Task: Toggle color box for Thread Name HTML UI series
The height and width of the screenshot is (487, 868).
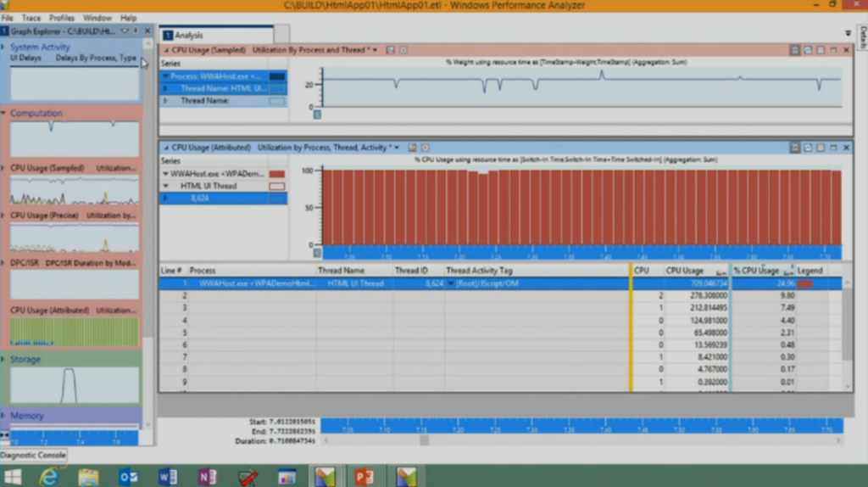Action: click(x=277, y=88)
